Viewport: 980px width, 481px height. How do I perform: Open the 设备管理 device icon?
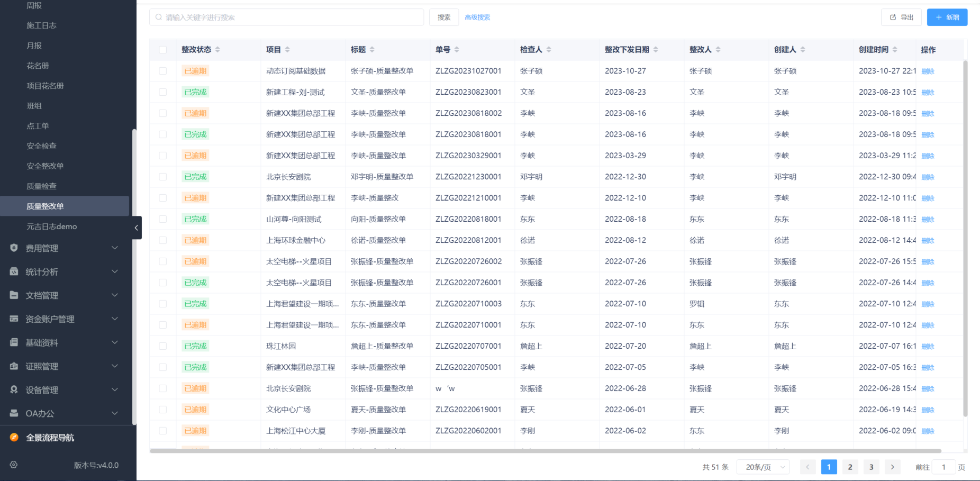point(14,389)
